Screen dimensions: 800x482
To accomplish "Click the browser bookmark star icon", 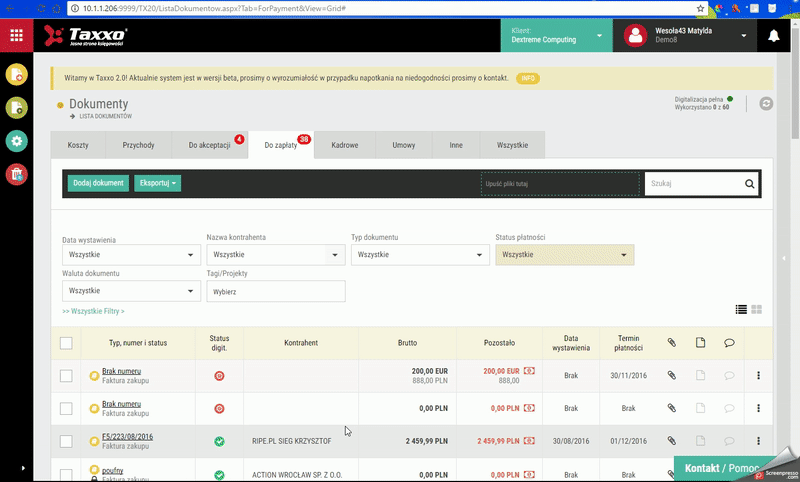I will pyautogui.click(x=701, y=9).
